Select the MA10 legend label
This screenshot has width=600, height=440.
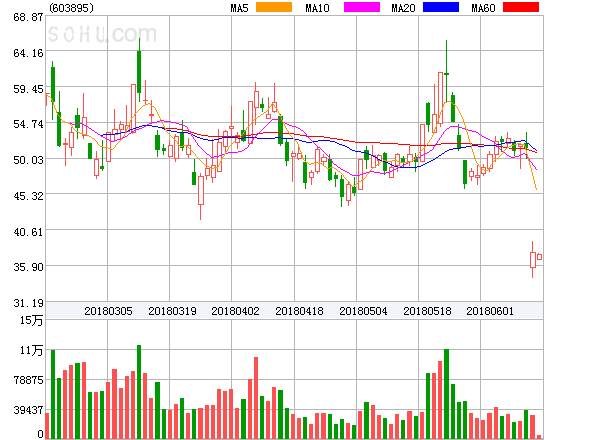click(x=317, y=8)
